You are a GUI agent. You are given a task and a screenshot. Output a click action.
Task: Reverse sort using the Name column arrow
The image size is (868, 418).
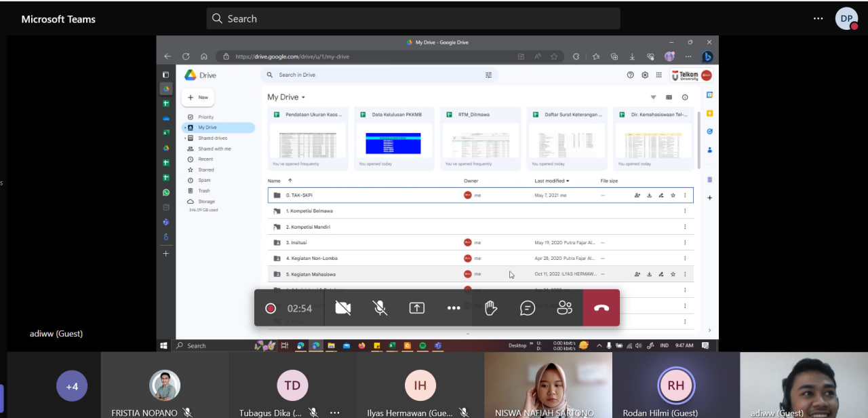coord(290,180)
